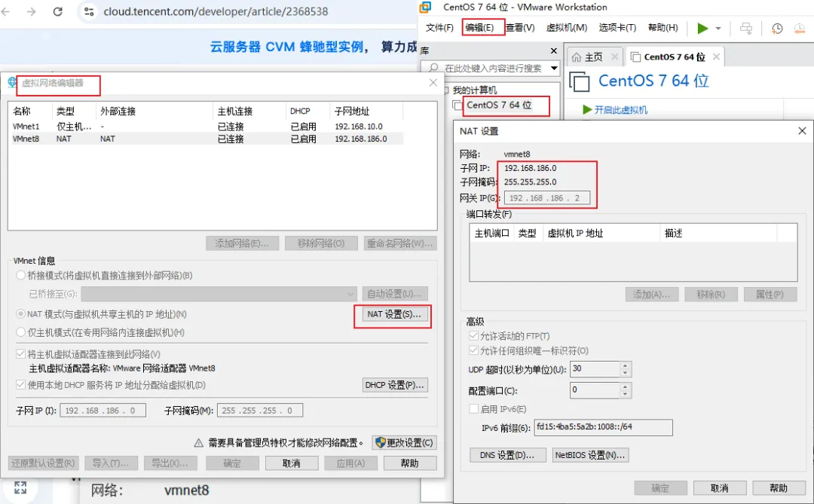
Task: Open the library search box dropdown arrow
Action: [554, 68]
